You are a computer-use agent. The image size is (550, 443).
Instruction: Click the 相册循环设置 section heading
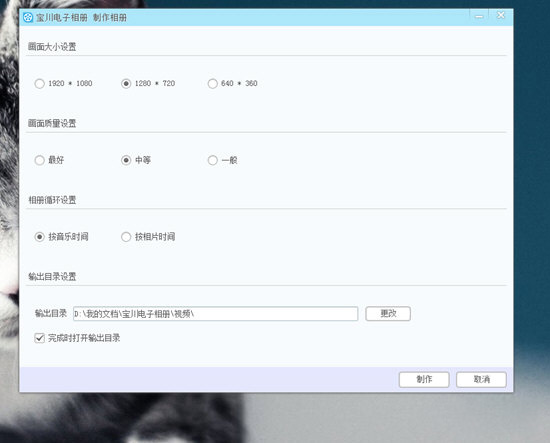(52, 200)
